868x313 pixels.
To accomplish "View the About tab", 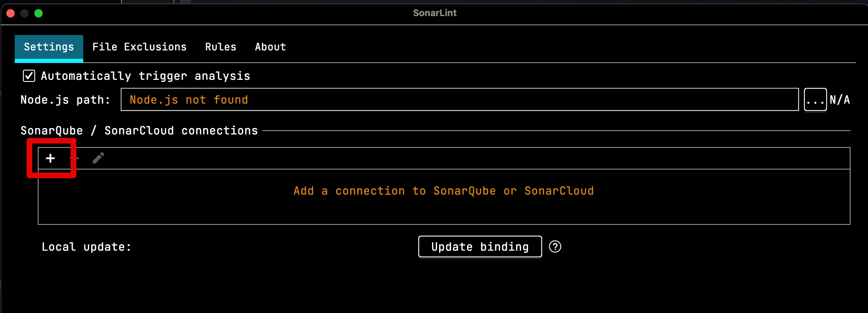I will coord(270,47).
